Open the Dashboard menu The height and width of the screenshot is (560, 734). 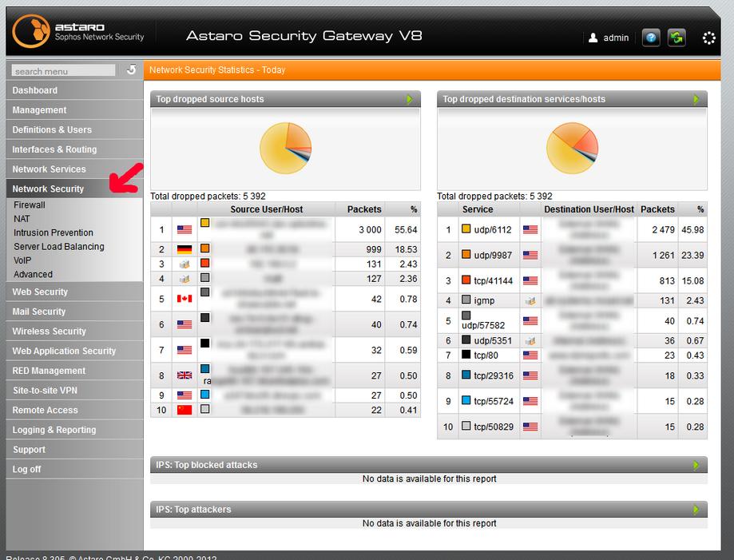74,90
